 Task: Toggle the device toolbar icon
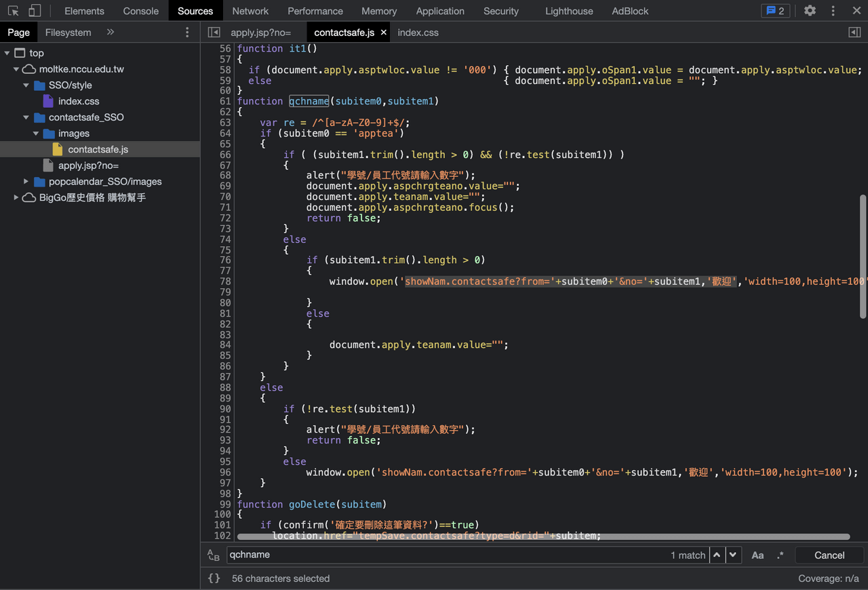[35, 11]
